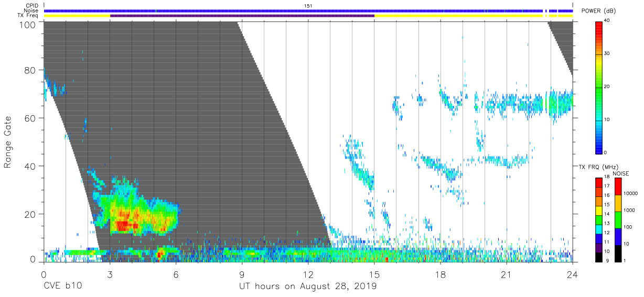Click the 'CVE b10' radar label
The height and width of the screenshot is (297, 644).
[62, 287]
